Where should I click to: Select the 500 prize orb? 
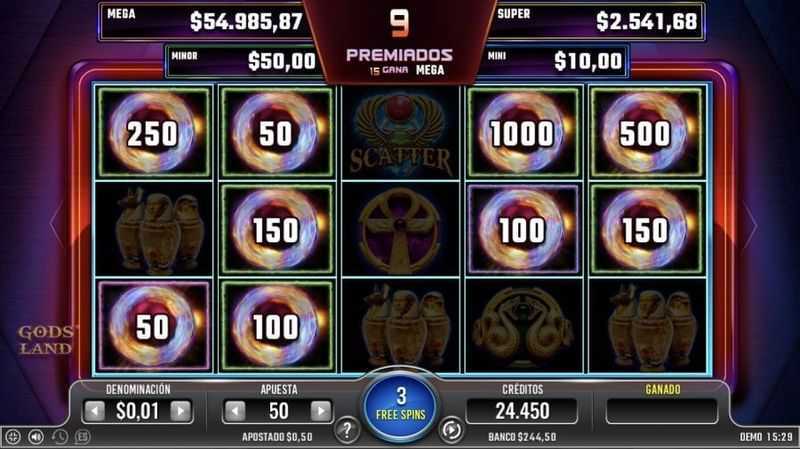coord(646,133)
